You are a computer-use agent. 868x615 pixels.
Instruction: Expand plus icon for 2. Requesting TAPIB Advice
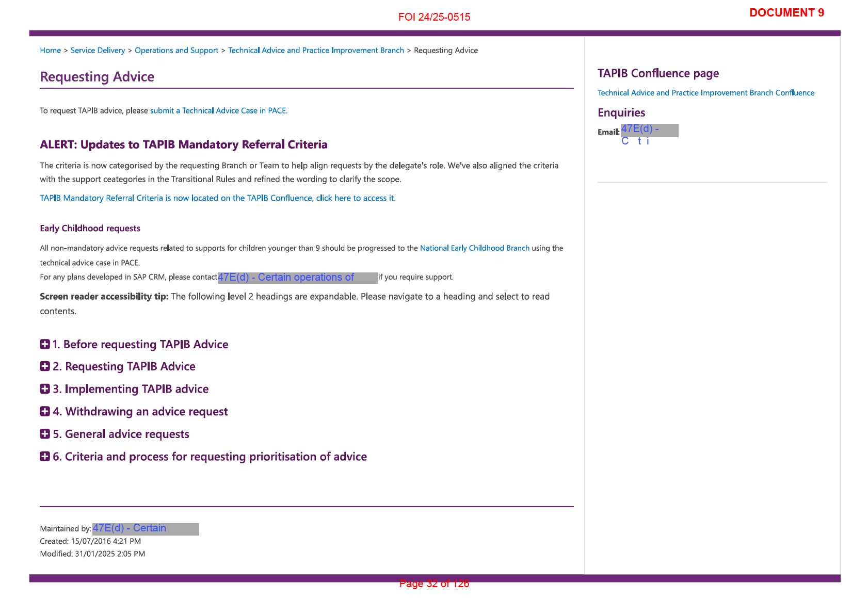point(45,366)
